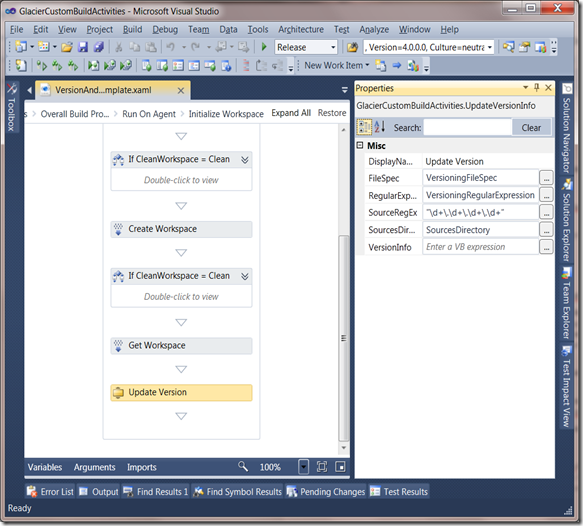Open the File menu
583x526 pixels.
(16, 29)
